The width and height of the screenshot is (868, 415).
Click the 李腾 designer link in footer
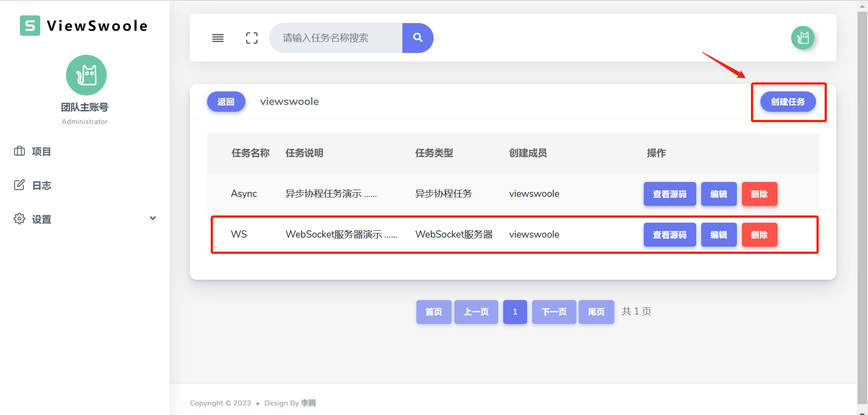click(308, 403)
